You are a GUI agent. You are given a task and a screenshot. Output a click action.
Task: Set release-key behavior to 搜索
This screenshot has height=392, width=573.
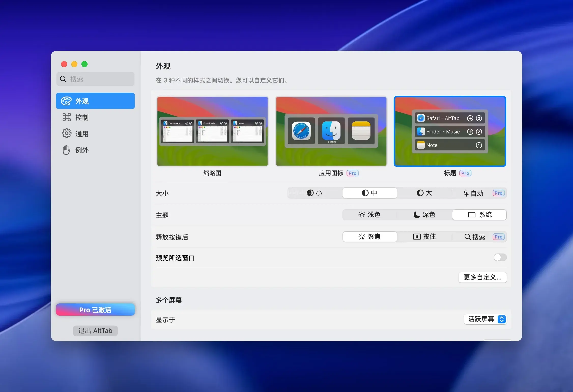tap(479, 237)
